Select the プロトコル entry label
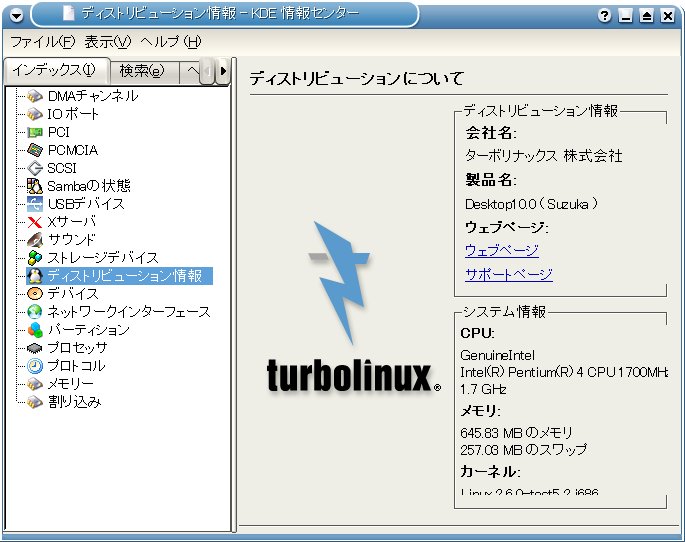The height and width of the screenshot is (542, 685). (x=76, y=366)
